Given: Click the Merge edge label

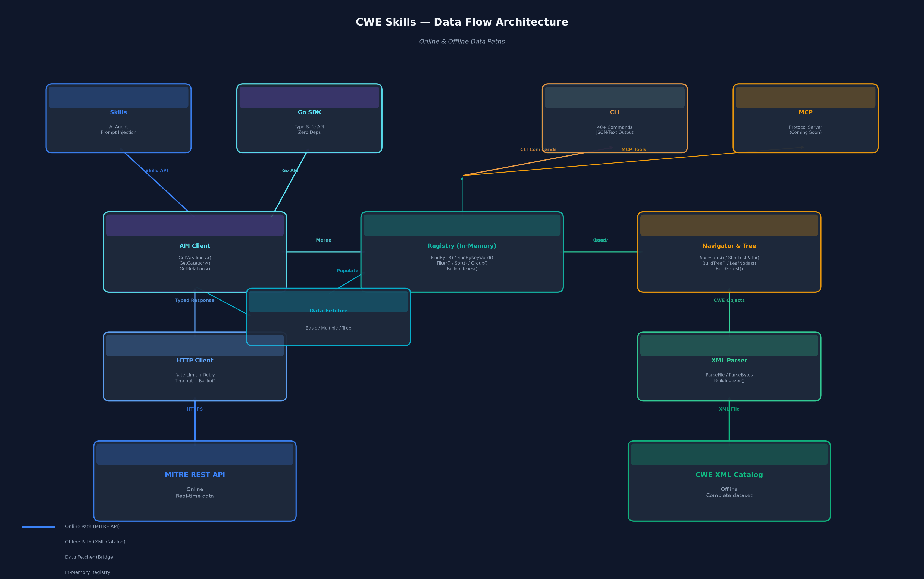Looking at the screenshot, I should pos(324,240).
